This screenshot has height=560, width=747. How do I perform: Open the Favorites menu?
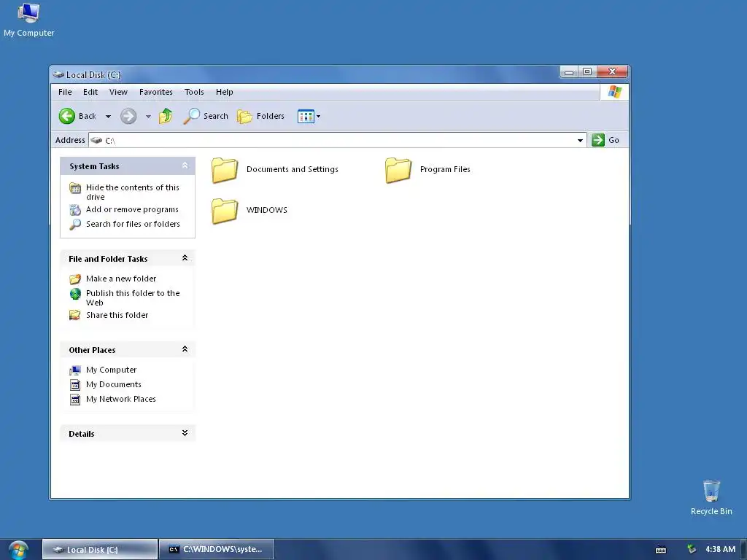(156, 92)
